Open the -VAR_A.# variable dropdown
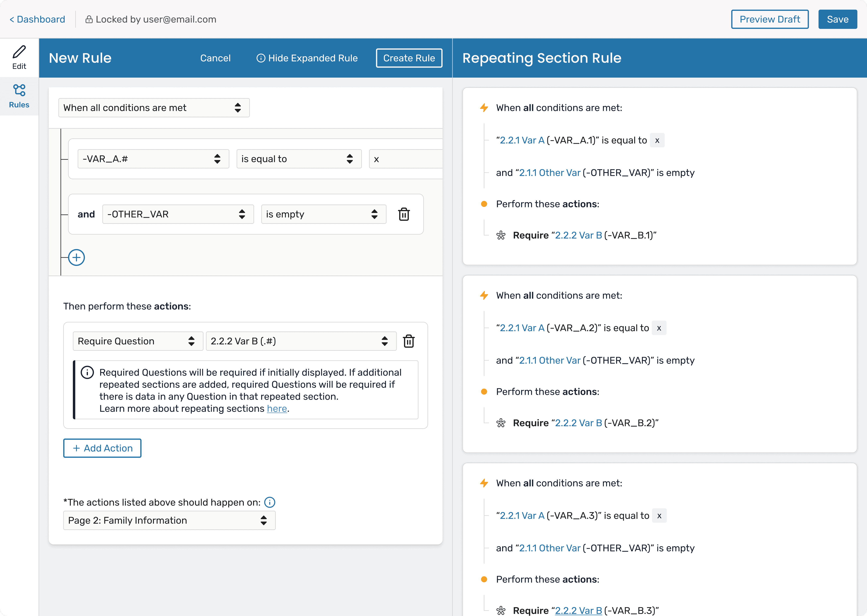 pos(153,159)
